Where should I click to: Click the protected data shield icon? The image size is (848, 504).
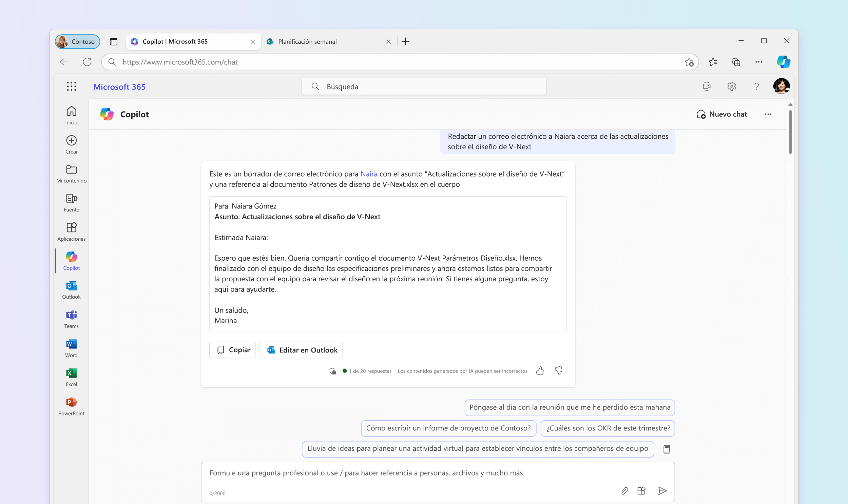click(333, 371)
